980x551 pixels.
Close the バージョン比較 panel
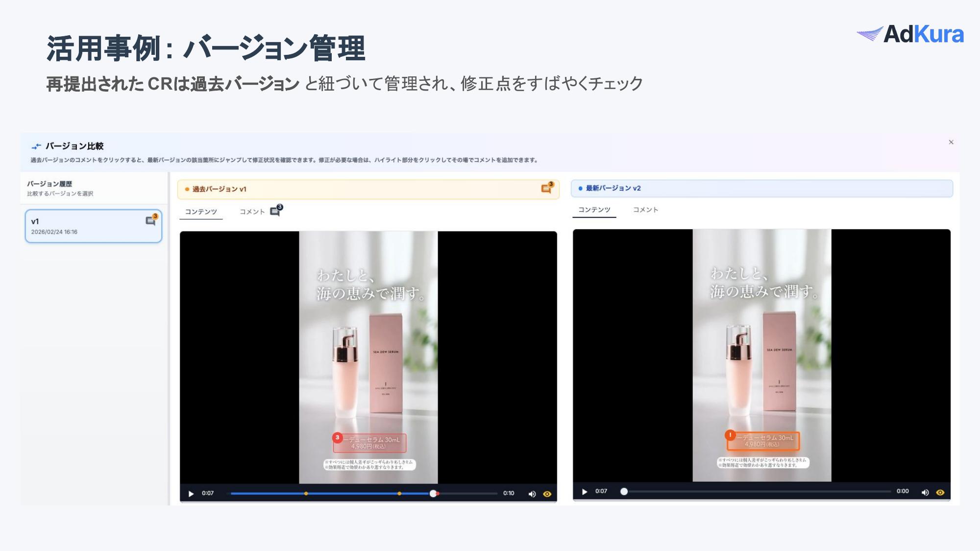click(951, 142)
